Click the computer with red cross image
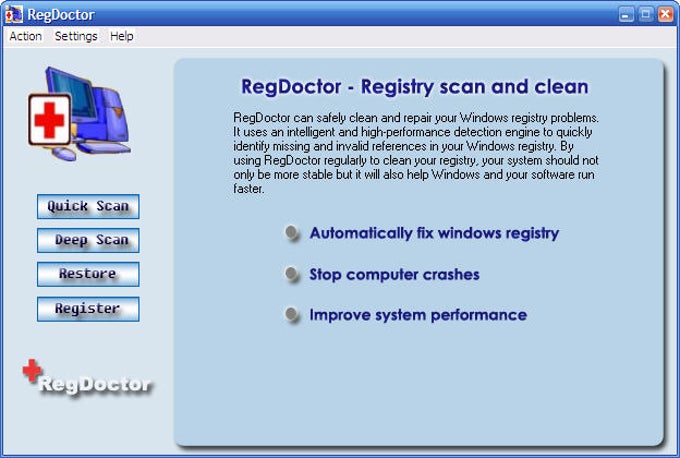The height and width of the screenshot is (458, 680). tap(79, 114)
